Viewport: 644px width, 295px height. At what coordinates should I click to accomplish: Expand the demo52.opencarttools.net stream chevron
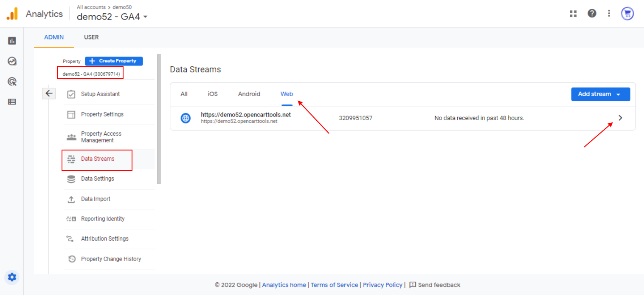pyautogui.click(x=620, y=118)
